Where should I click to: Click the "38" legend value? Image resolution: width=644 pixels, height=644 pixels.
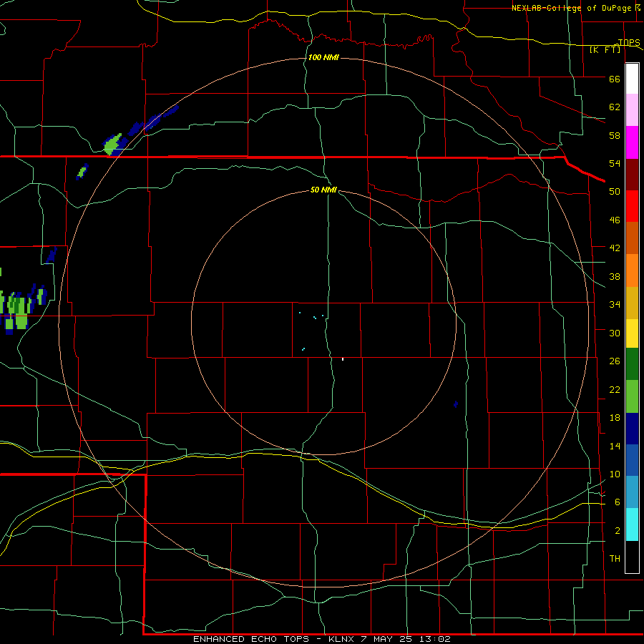(615, 277)
